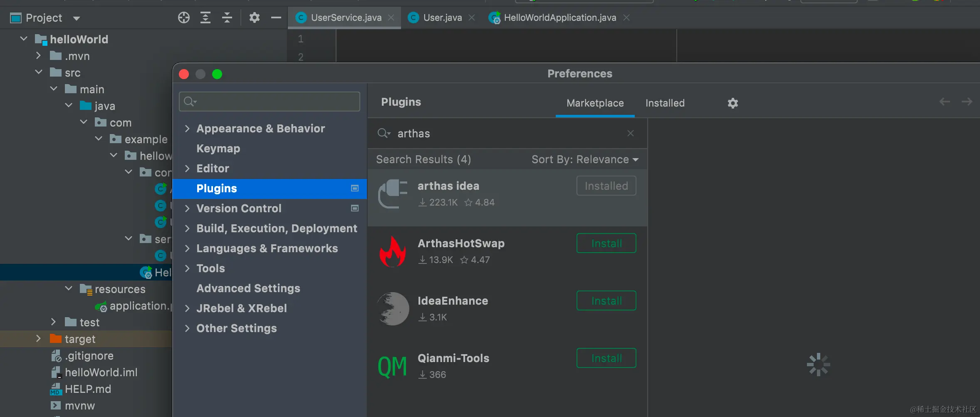The width and height of the screenshot is (980, 417).
Task: Switch to User.java editor tab
Action: click(443, 17)
